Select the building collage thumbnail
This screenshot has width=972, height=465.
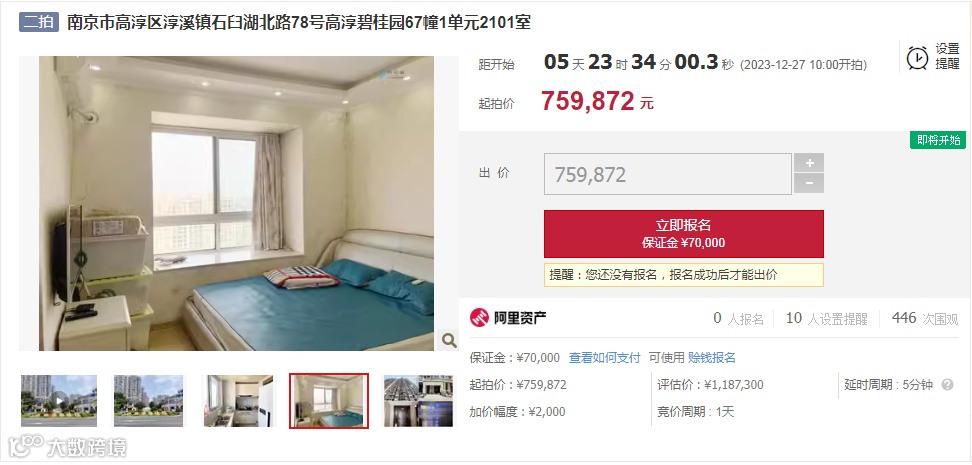coord(418,401)
